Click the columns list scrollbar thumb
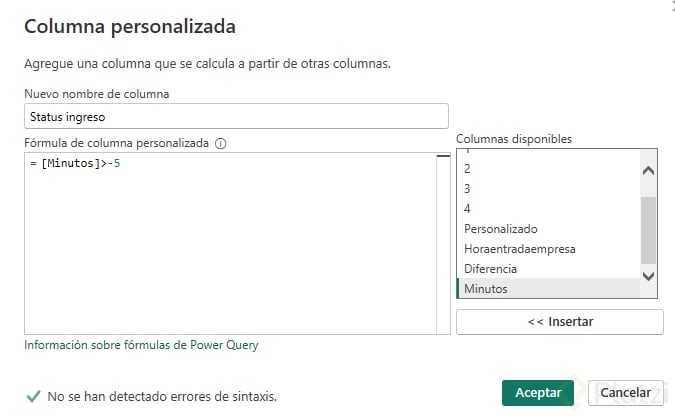This screenshot has width=675, height=416. pos(648,230)
